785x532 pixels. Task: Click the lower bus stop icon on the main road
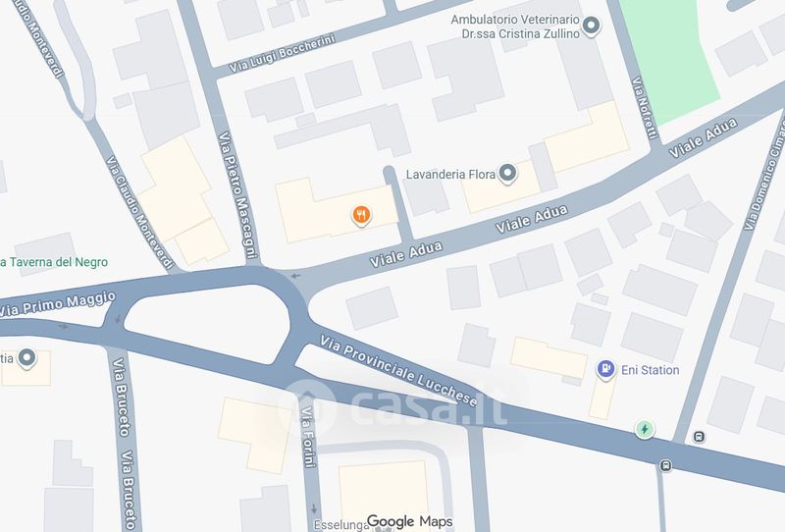pyautogui.click(x=665, y=465)
